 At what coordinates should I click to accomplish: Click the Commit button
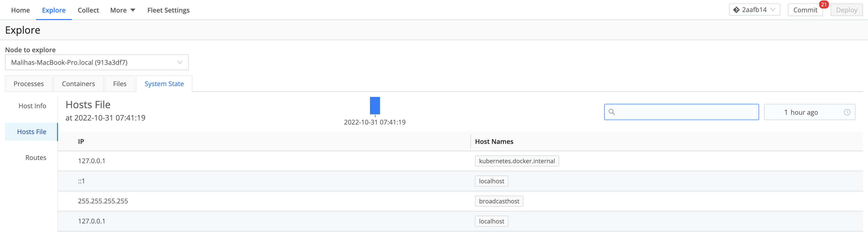click(x=805, y=10)
